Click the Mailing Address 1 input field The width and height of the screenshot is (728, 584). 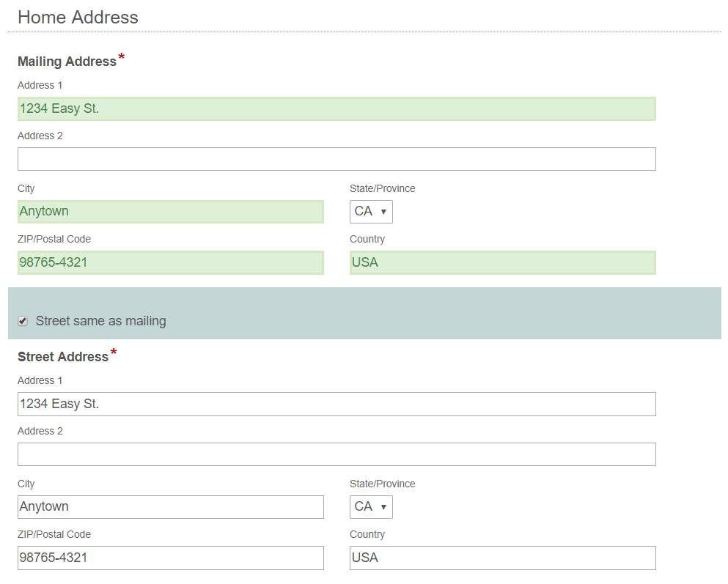(337, 109)
